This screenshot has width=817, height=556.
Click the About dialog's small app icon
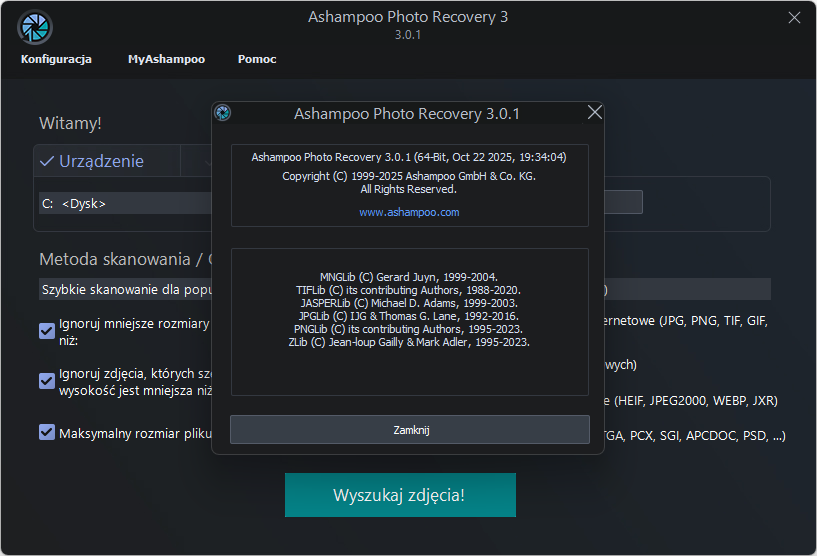click(x=223, y=113)
